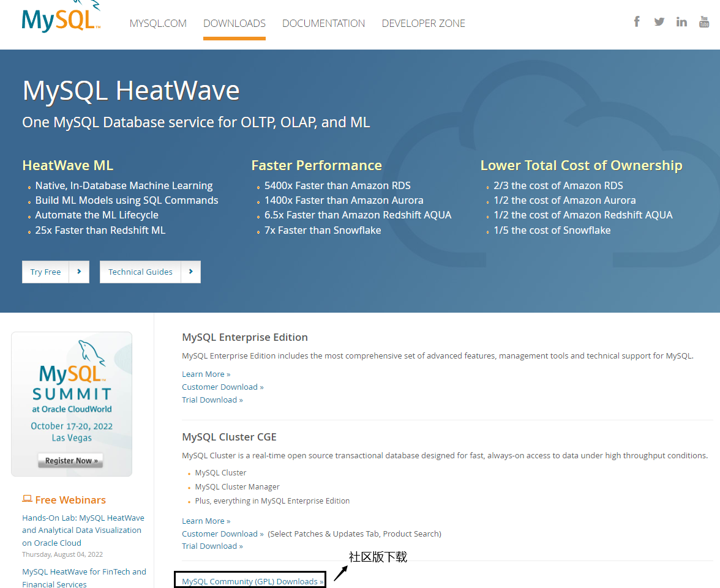Open the MySQL Summit banner image
The width and height of the screenshot is (720, 588).
(x=72, y=404)
